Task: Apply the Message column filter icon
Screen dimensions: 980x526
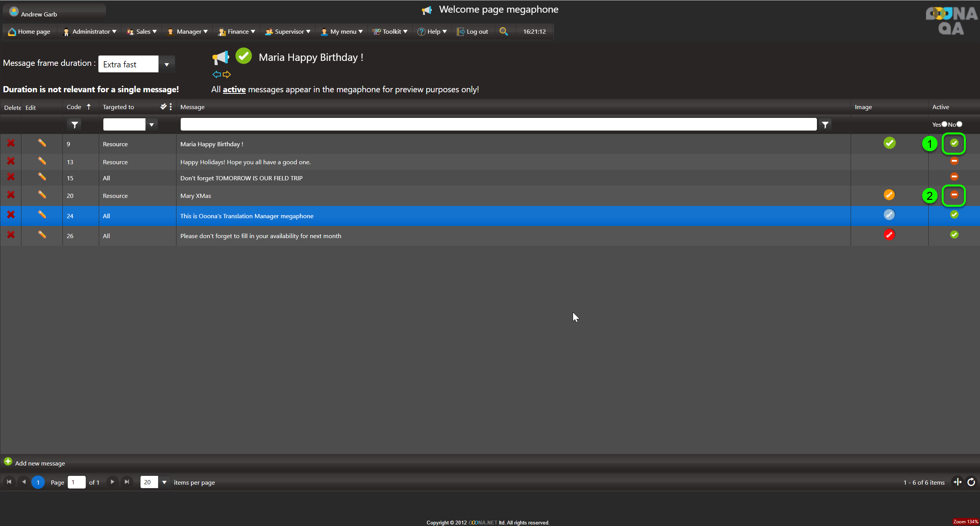Action: coord(825,125)
